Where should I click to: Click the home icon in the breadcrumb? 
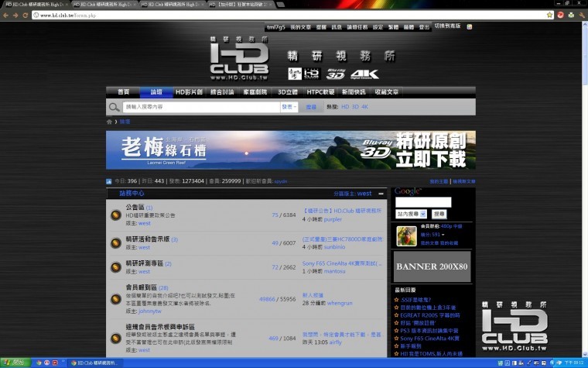pyautogui.click(x=109, y=122)
